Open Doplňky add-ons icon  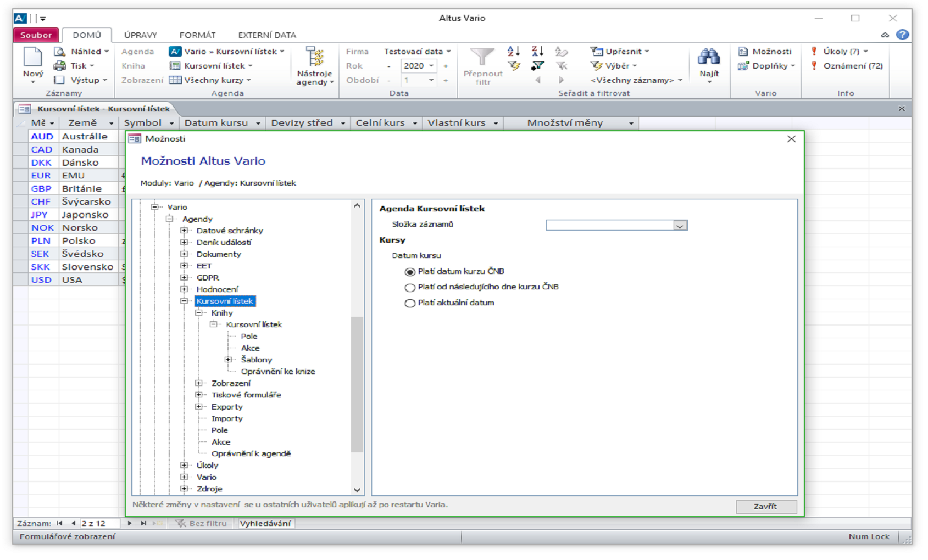pyautogui.click(x=744, y=66)
